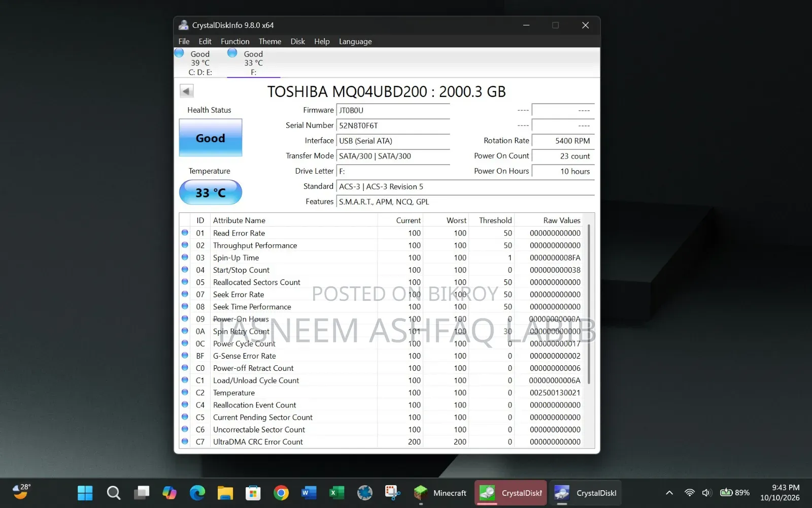Click the Power On Hours value box
Image resolution: width=812 pixels, height=508 pixels.
tap(563, 171)
